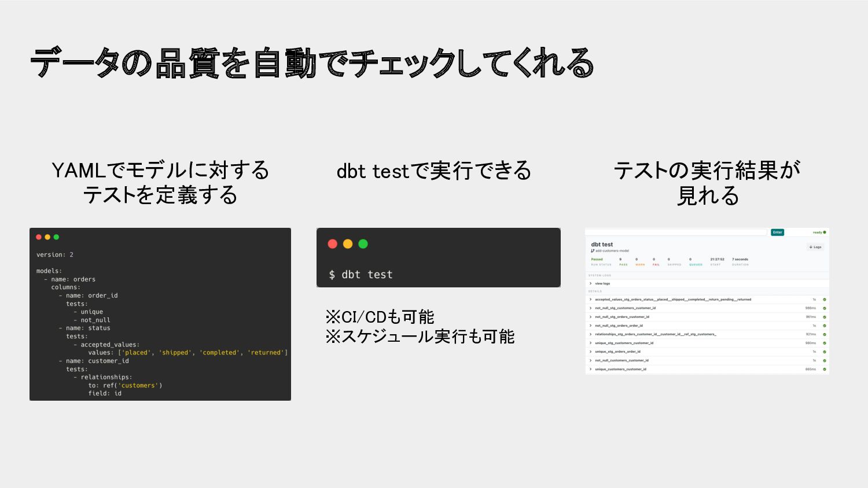Click the red dot in dbt test terminal
The image size is (868, 488).
point(333,244)
